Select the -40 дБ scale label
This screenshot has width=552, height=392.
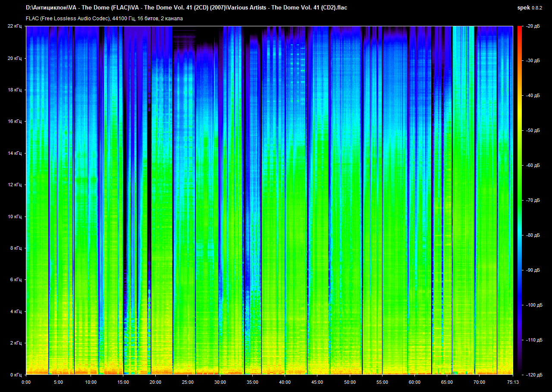pyautogui.click(x=533, y=96)
